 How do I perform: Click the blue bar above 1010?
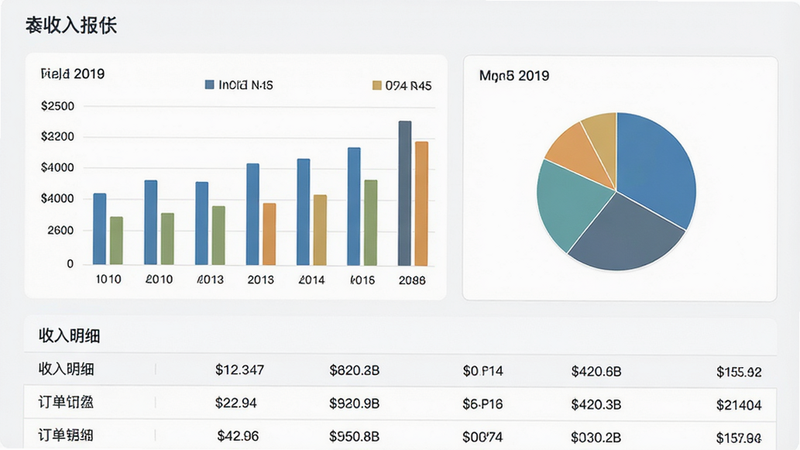(99, 229)
